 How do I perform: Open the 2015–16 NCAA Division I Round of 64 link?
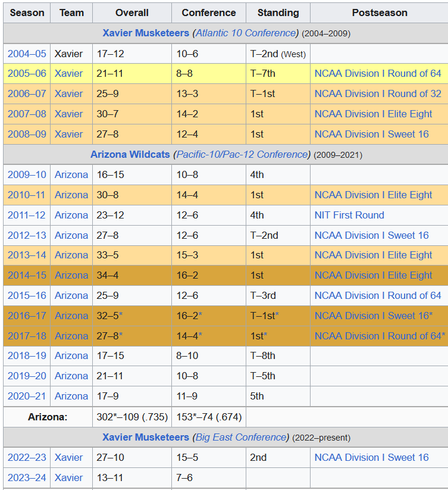(x=378, y=296)
